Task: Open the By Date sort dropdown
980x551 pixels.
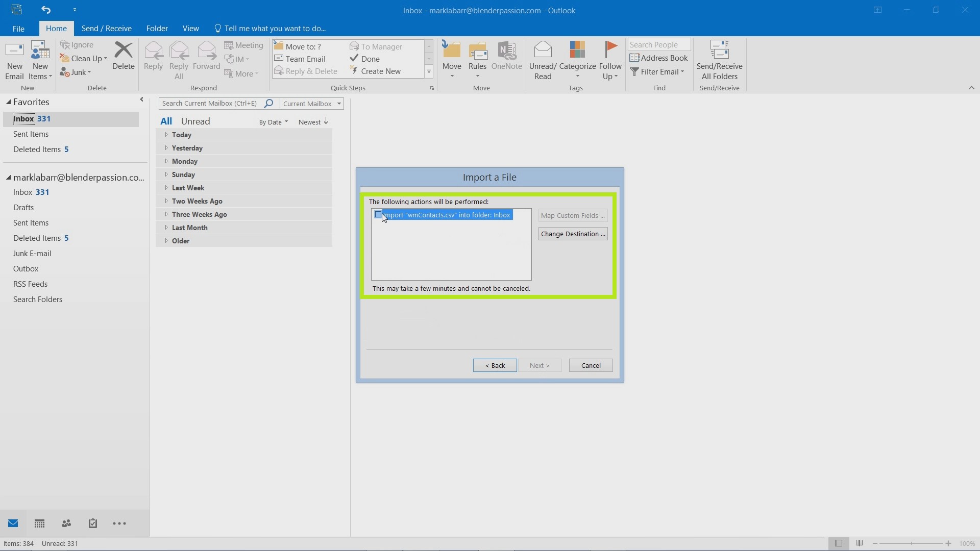Action: [x=273, y=122]
